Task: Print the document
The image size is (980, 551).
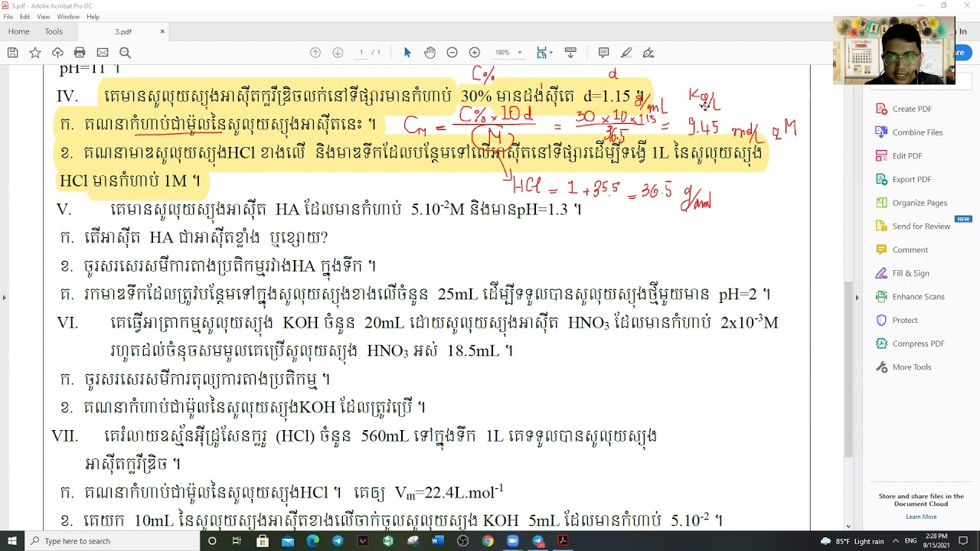Action: click(80, 53)
